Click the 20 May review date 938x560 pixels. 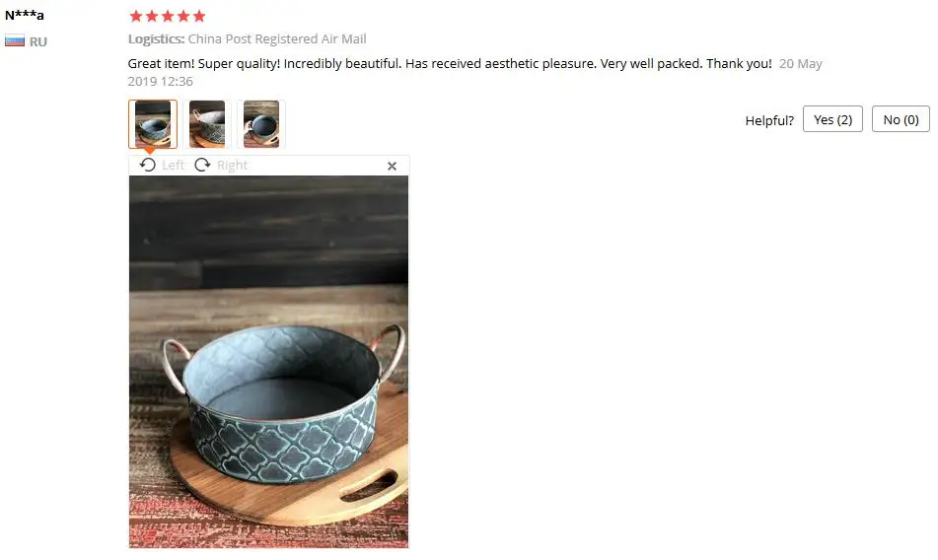coord(801,63)
